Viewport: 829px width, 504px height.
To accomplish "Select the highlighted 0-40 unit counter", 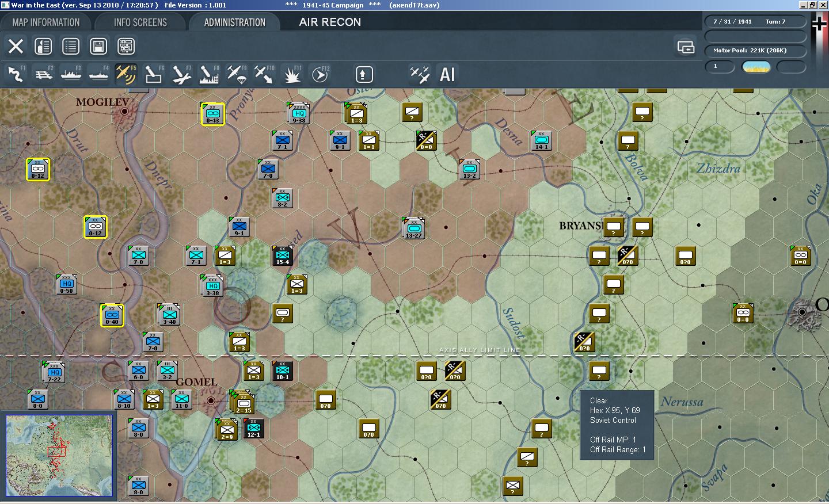I will click(112, 315).
